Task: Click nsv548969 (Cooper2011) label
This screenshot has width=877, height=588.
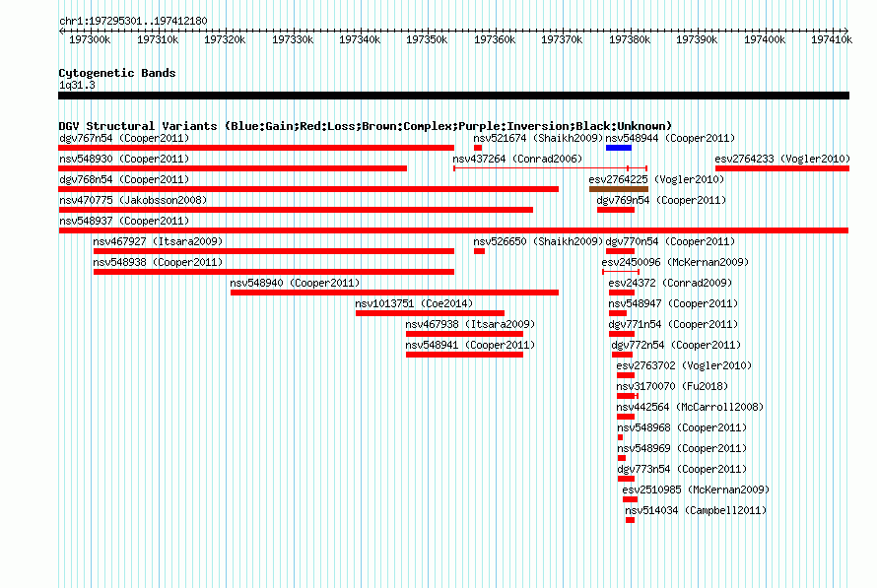Action: [x=682, y=448]
